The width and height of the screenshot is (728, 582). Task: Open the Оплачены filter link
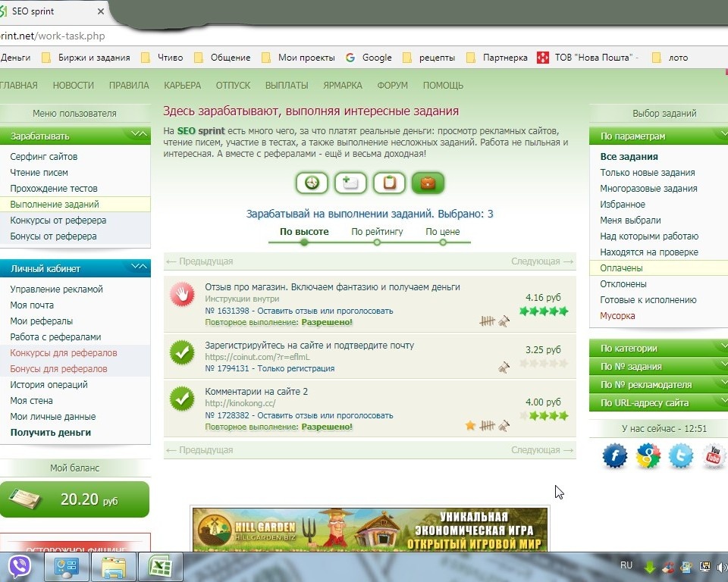pyautogui.click(x=621, y=268)
